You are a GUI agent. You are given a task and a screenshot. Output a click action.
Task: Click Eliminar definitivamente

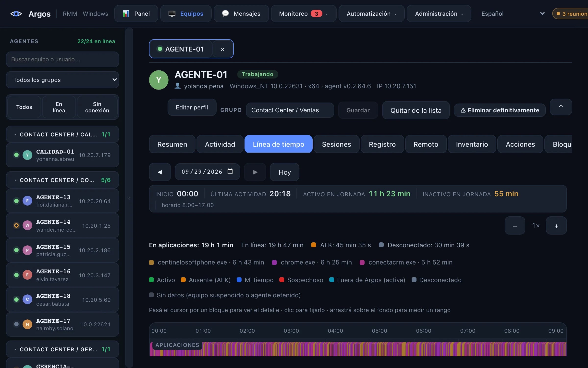pyautogui.click(x=500, y=110)
